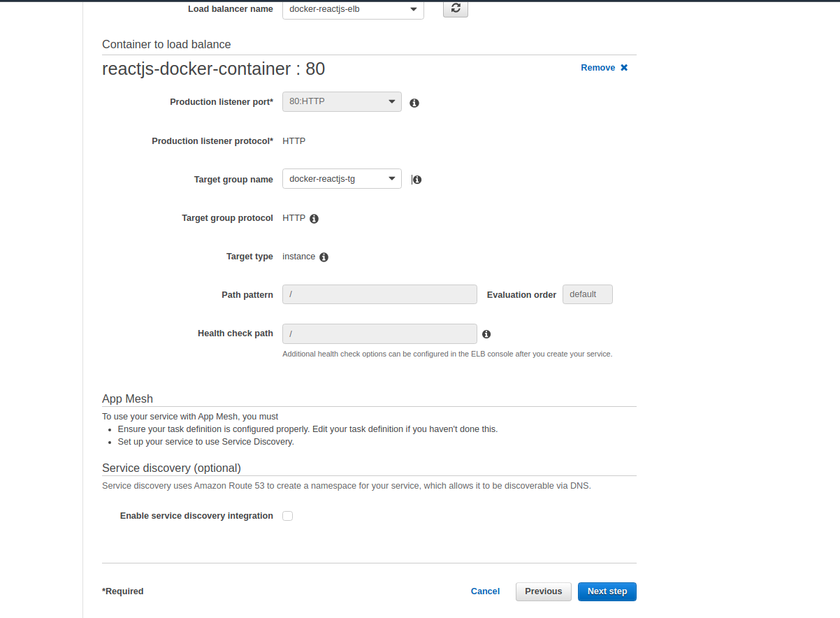Screen dimensions: 840x618
Task: Click the Container to load balance heading
Action: point(166,44)
